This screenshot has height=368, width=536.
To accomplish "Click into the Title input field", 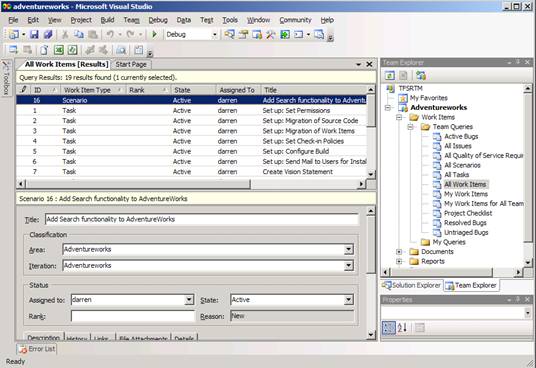I will coord(202,219).
